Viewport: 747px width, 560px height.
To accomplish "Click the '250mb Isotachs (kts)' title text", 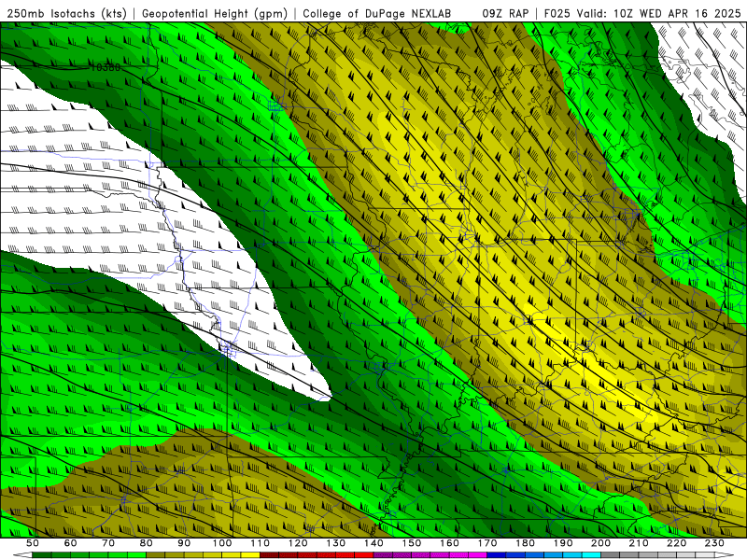I will (x=66, y=13).
